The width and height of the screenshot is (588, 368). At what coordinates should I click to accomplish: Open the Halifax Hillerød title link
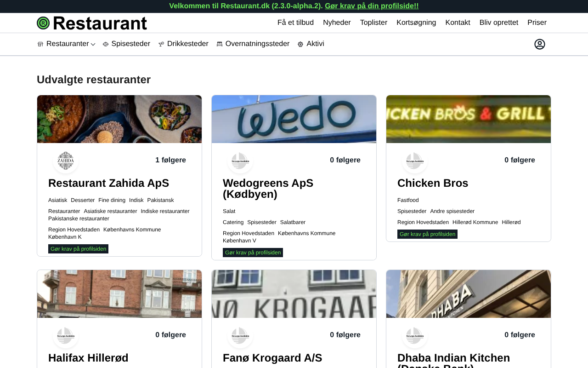coord(88,358)
